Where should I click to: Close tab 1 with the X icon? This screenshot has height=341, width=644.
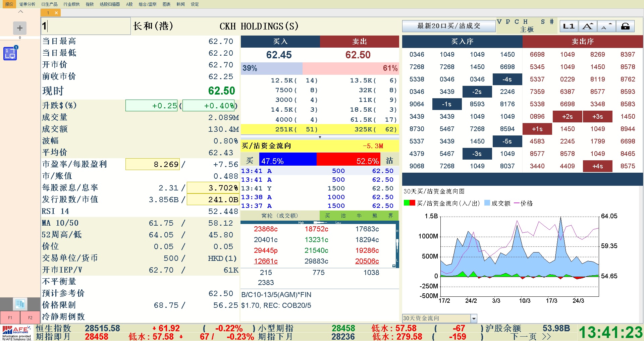pos(56,13)
